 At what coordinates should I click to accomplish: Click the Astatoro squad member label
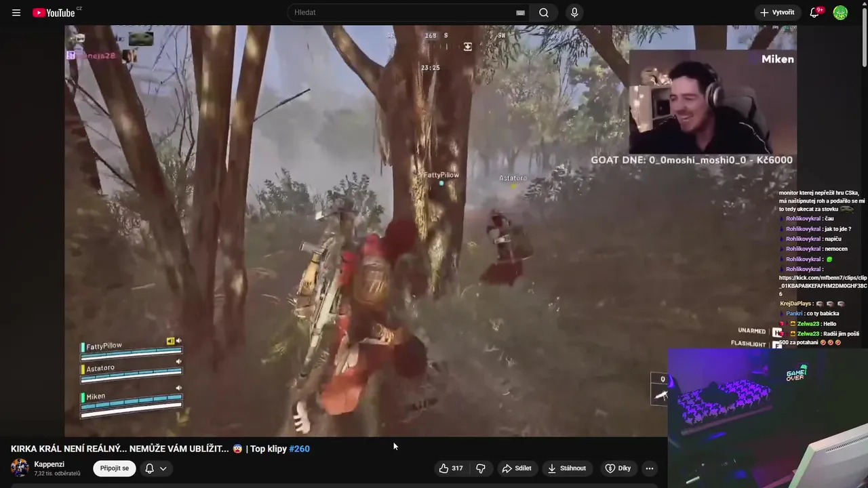coord(100,368)
